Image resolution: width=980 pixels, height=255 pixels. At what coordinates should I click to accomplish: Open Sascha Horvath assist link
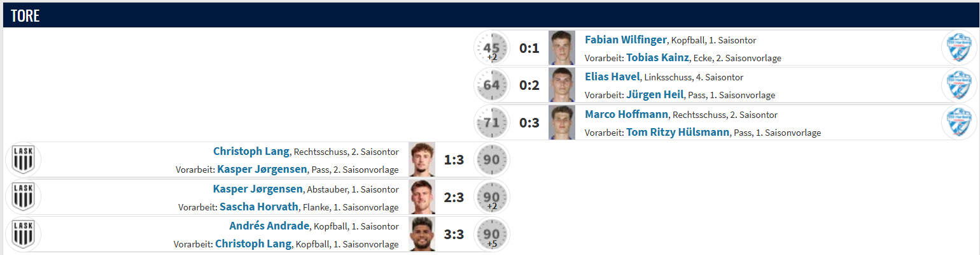(258, 207)
